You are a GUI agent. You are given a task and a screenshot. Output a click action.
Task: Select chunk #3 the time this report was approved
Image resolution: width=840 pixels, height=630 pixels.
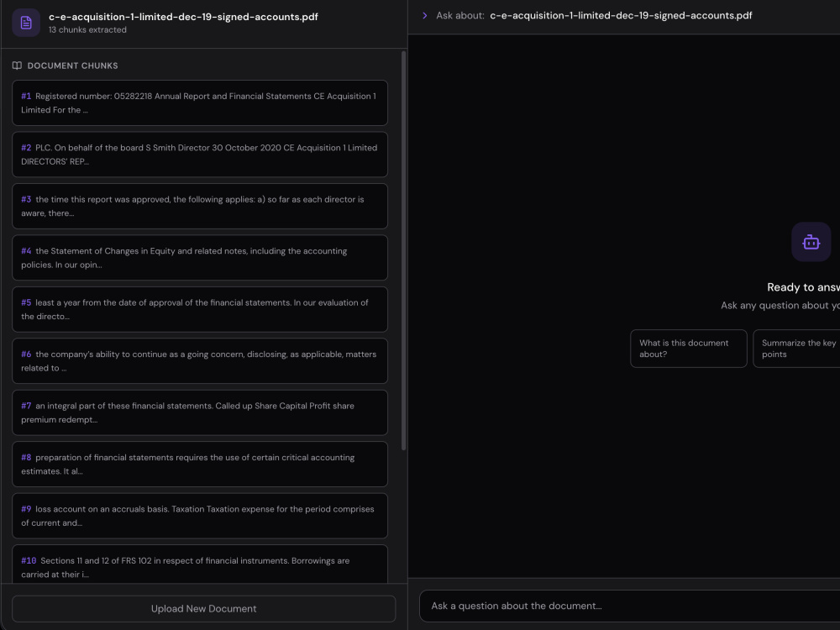point(200,207)
